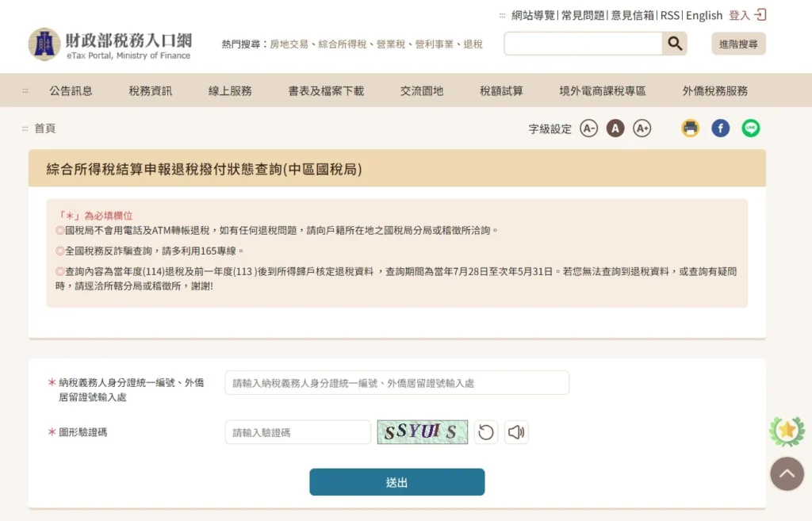Image resolution: width=812 pixels, height=521 pixels.
Task: Open the 線上服務 menu
Action: coord(230,90)
